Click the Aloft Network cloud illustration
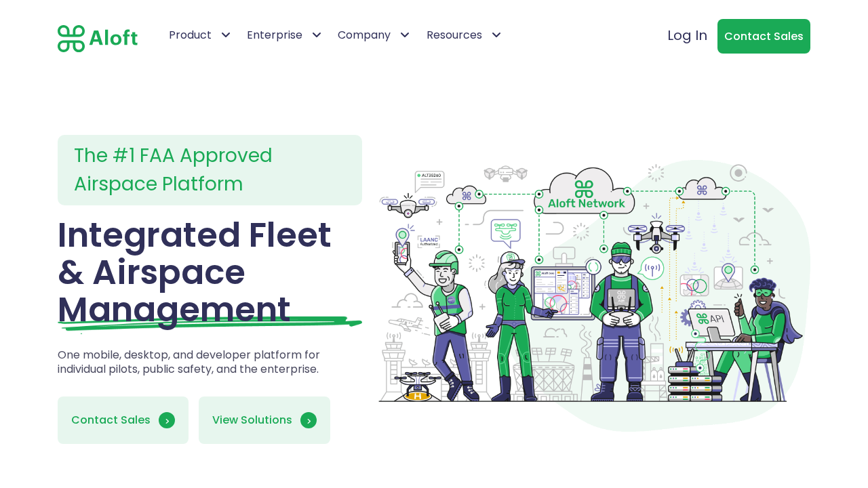This screenshot has height=488, width=868. point(584,194)
